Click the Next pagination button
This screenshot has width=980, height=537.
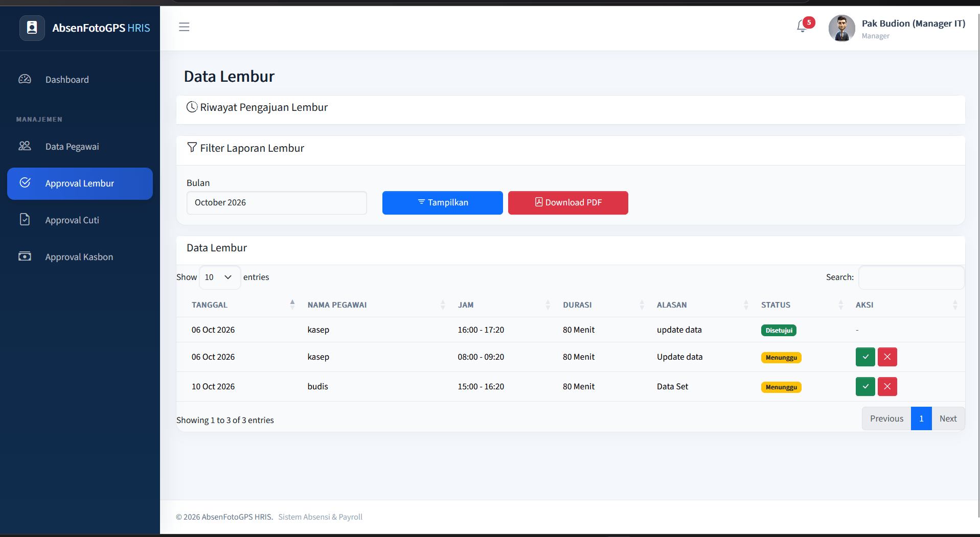pyautogui.click(x=948, y=419)
